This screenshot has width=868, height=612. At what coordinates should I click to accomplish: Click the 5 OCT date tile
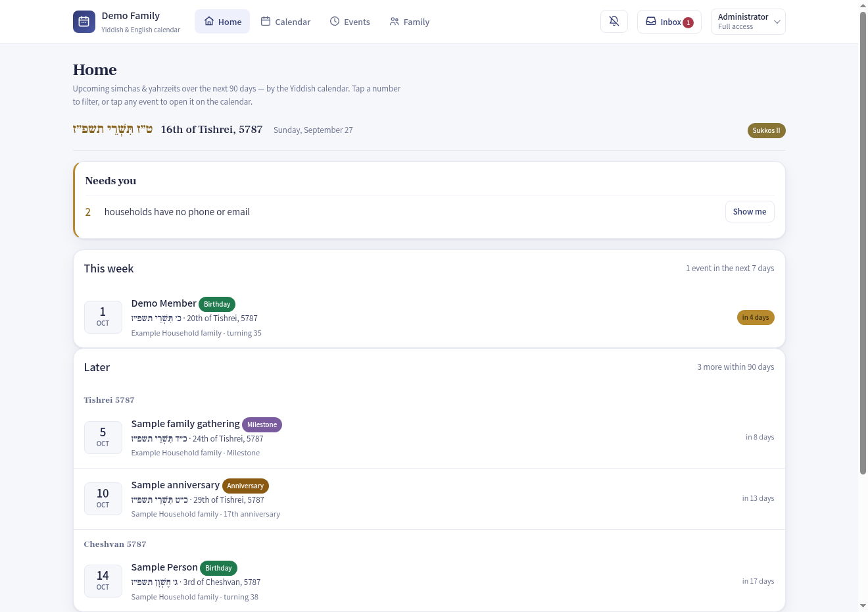tap(103, 438)
